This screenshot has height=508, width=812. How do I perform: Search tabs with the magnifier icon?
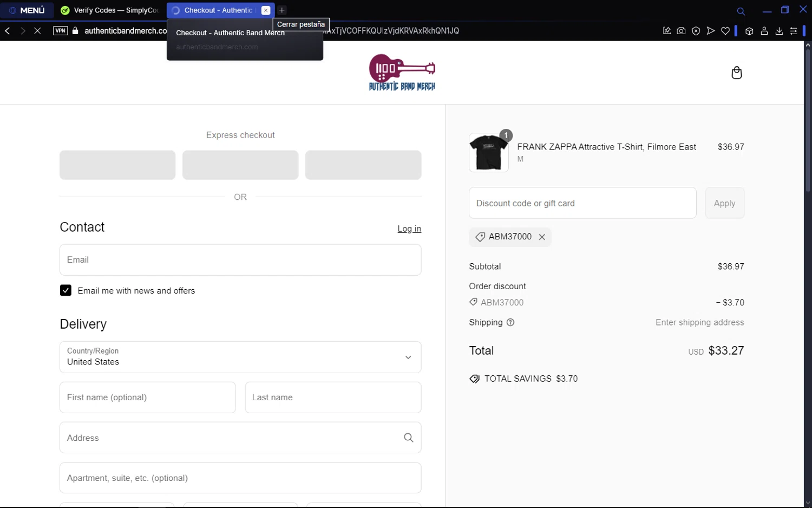click(x=741, y=11)
